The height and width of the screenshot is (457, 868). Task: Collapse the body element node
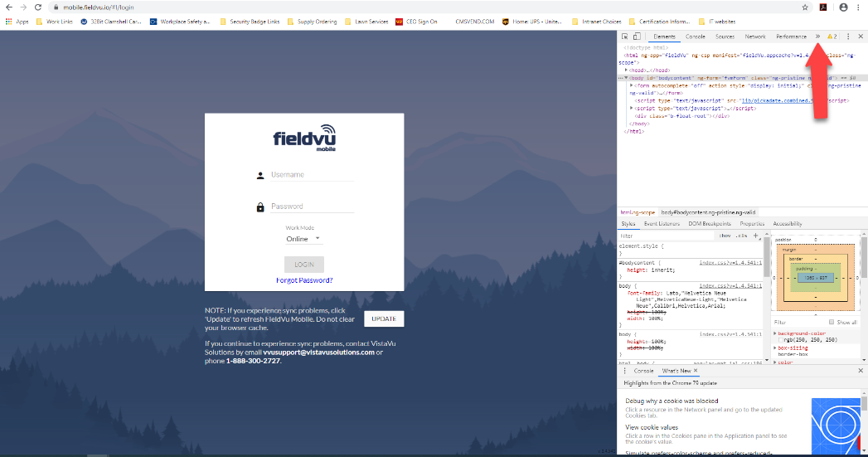coord(626,78)
